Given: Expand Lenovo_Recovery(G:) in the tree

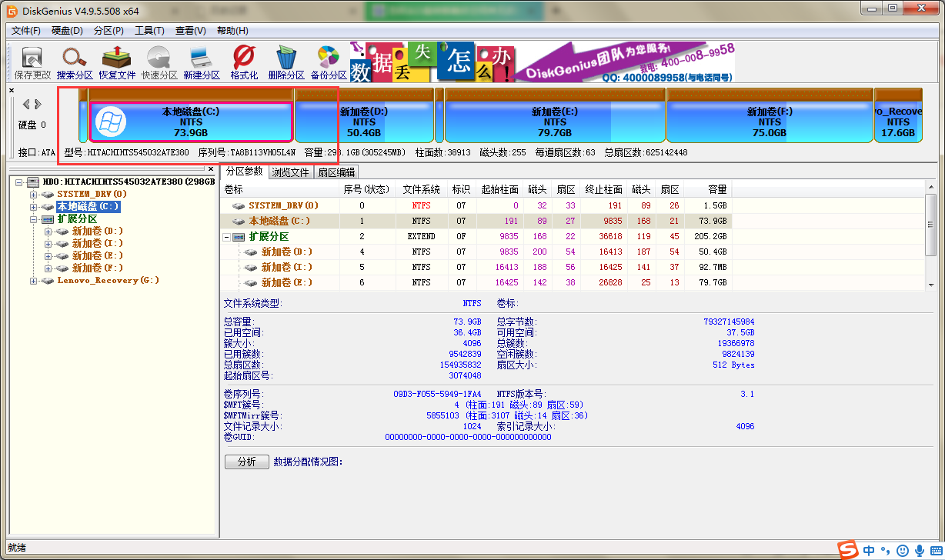Looking at the screenshot, I should pos(34,281).
